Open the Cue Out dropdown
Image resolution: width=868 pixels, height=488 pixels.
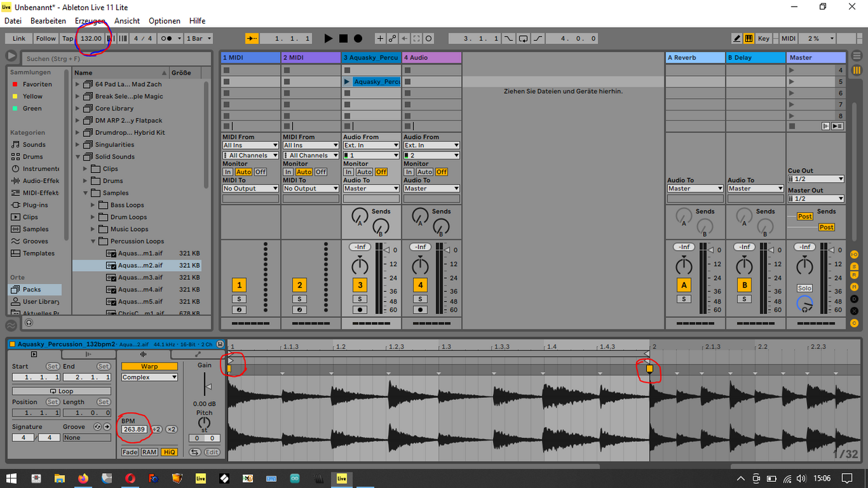pos(816,179)
